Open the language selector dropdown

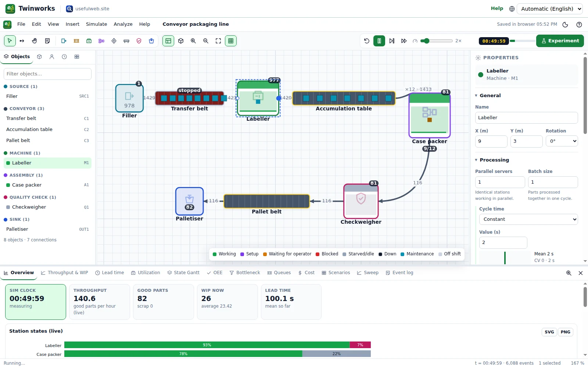click(x=550, y=9)
